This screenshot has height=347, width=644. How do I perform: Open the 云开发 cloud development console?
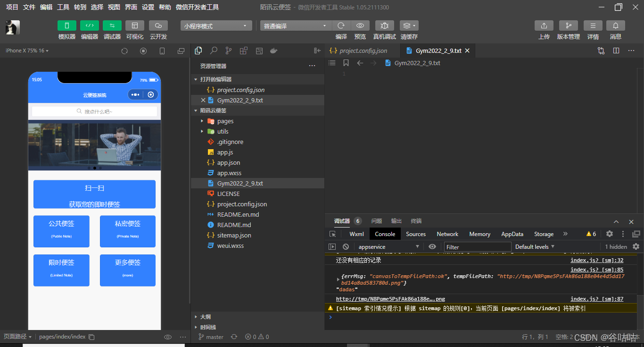pos(158,25)
